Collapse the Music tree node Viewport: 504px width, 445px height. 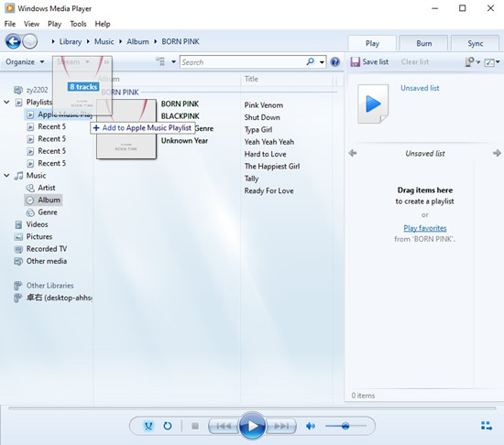pos(6,175)
